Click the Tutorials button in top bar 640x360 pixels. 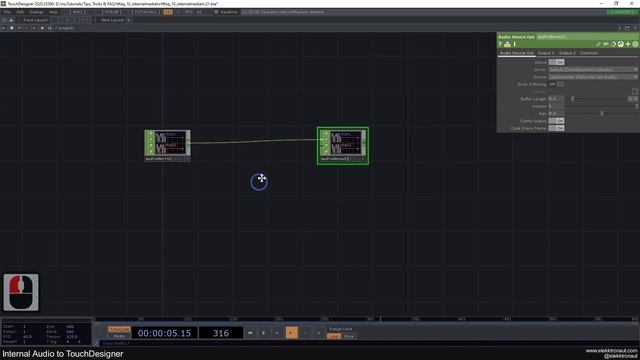[145, 12]
